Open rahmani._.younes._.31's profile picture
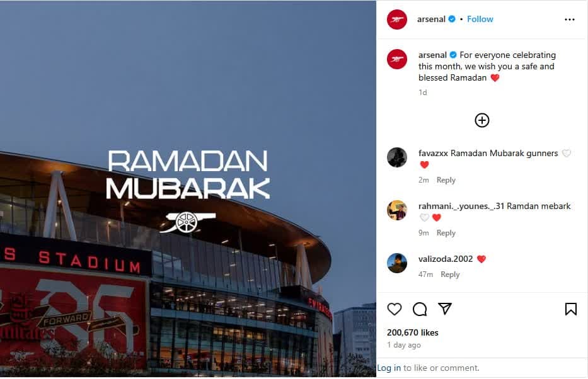 click(397, 210)
